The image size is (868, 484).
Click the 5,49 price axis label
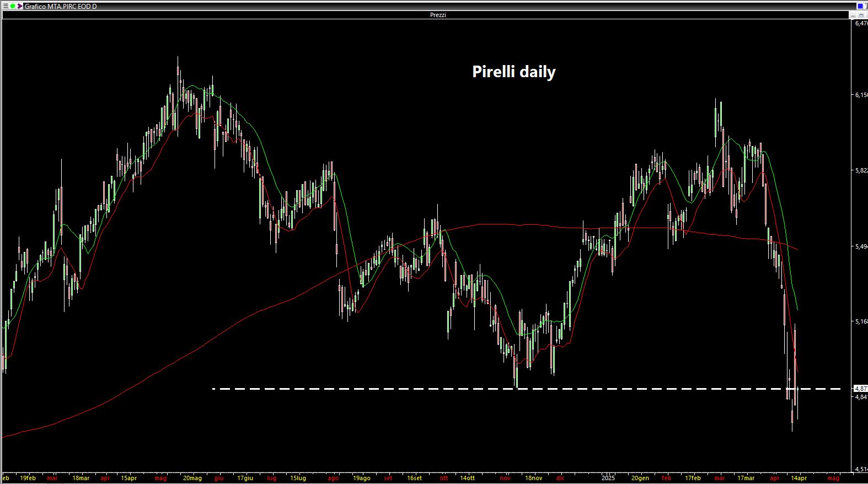coord(861,247)
